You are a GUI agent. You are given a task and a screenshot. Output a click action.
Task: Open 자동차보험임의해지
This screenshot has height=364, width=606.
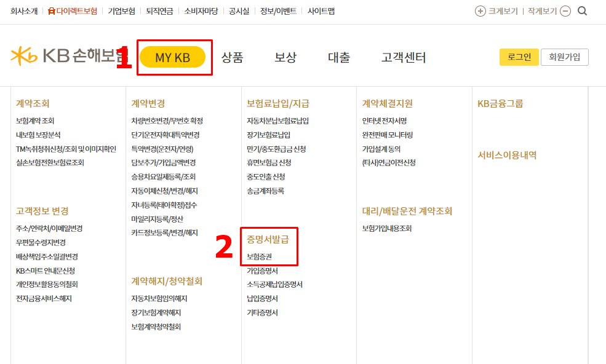[x=159, y=298]
